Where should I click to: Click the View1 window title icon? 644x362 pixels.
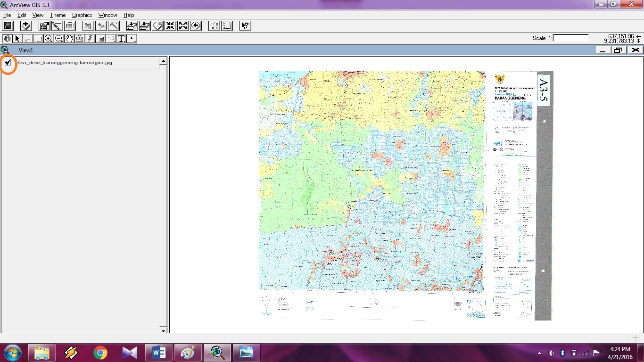tap(5, 50)
